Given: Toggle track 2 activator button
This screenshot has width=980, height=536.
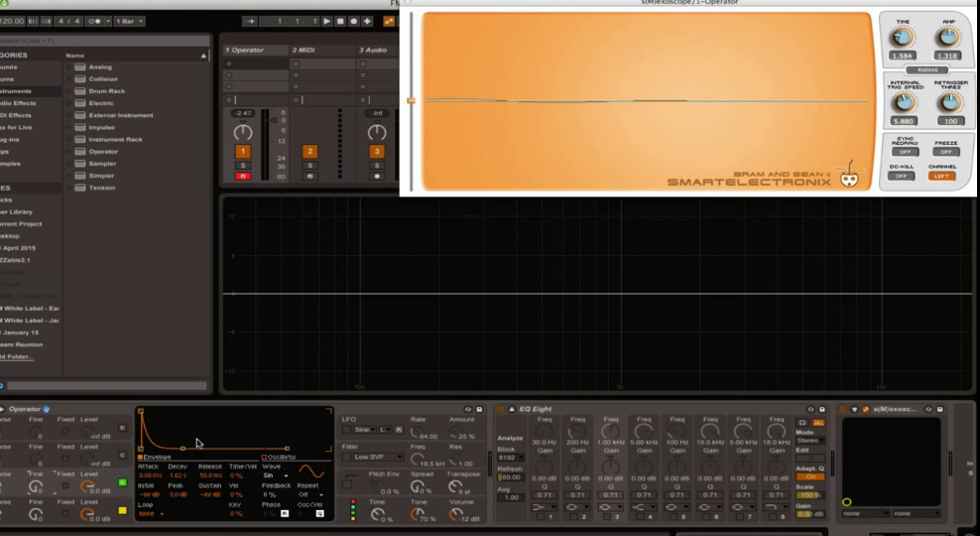Looking at the screenshot, I should 309,151.
